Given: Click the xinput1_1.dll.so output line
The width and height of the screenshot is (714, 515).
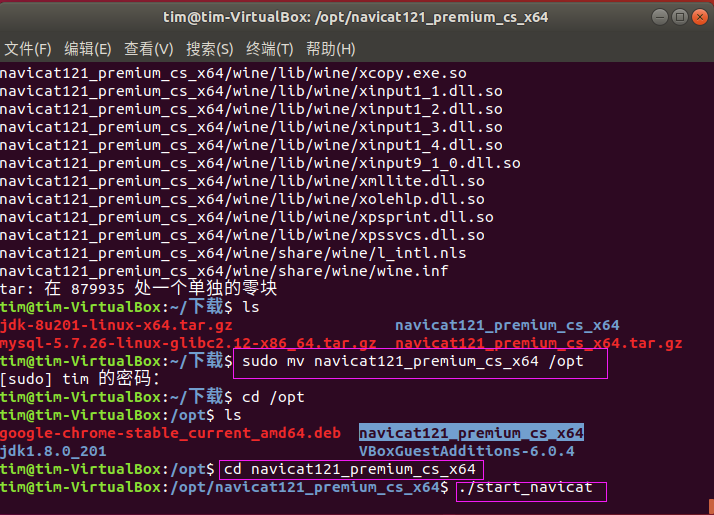Looking at the screenshot, I should [251, 91].
